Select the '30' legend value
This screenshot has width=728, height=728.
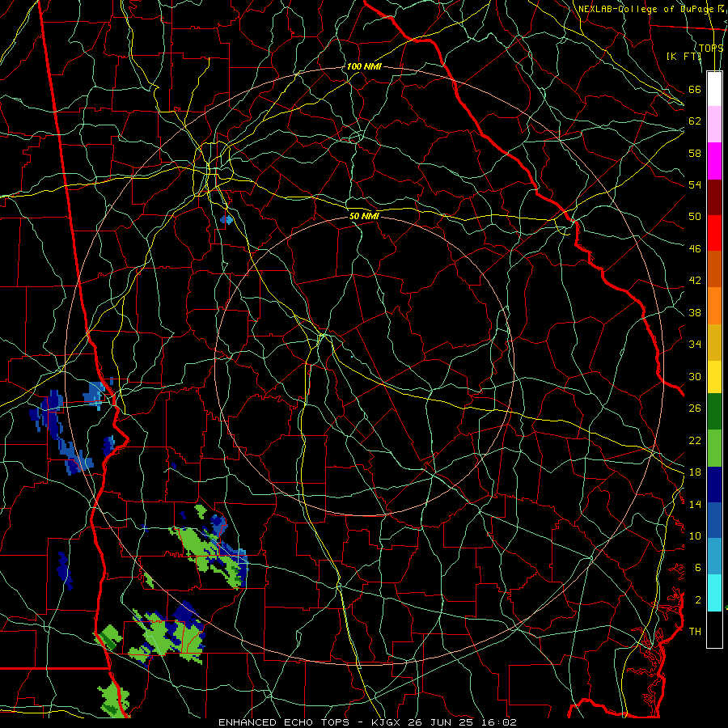[x=695, y=376]
